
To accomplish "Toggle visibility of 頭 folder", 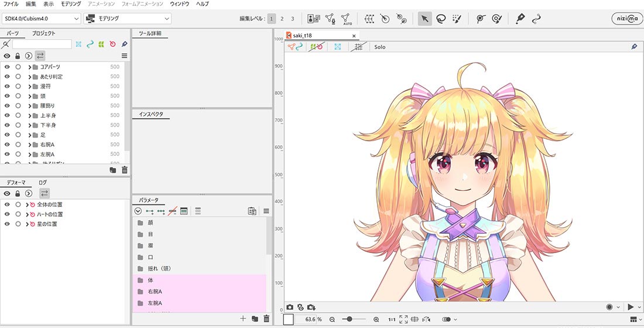I will (7, 96).
